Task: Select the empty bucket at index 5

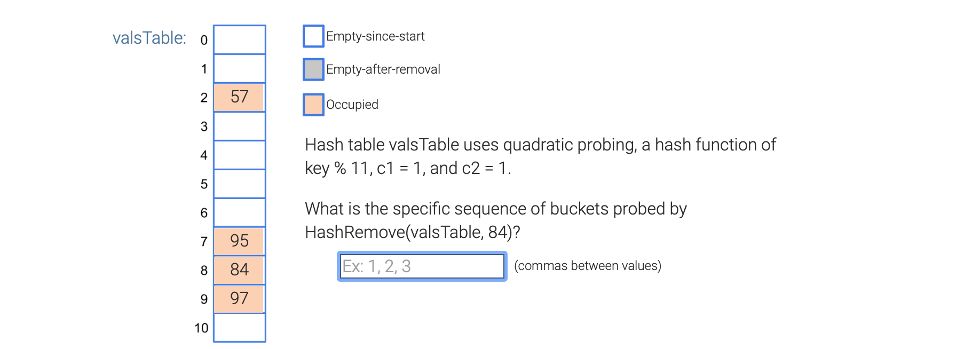Action: click(239, 184)
